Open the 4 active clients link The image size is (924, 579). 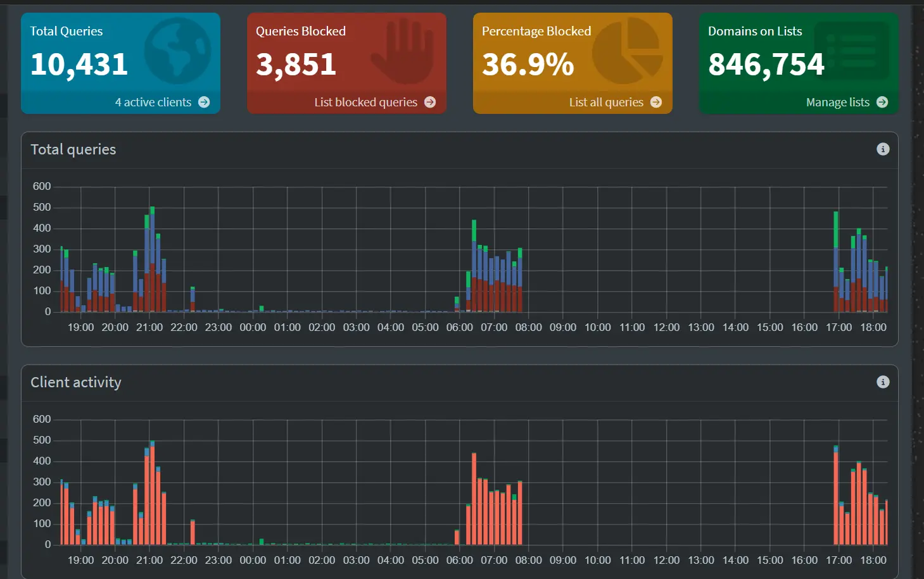click(x=153, y=102)
